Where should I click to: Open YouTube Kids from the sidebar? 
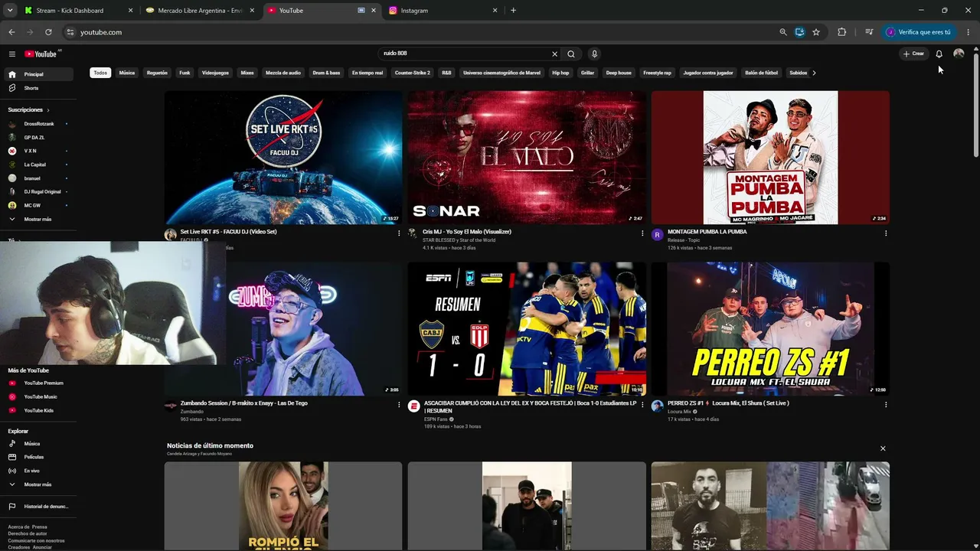pos(40,410)
